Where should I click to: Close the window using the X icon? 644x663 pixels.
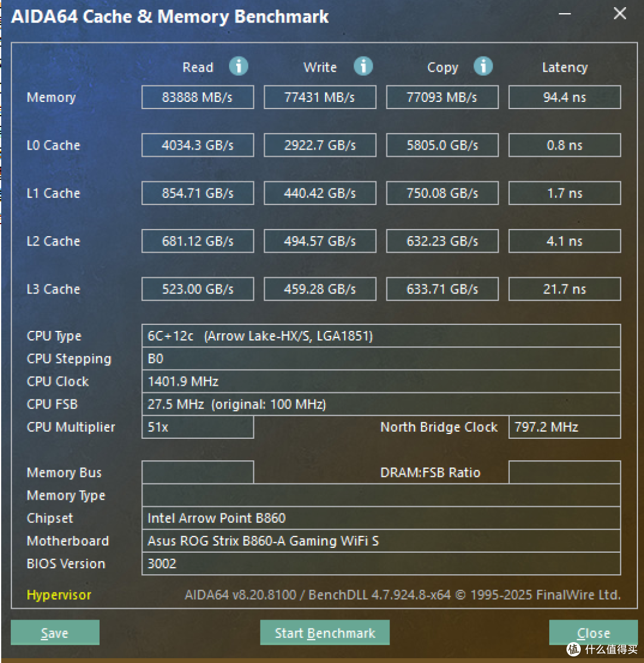point(620,14)
